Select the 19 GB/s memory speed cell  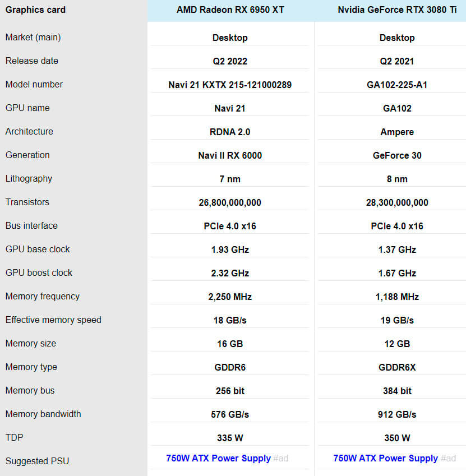click(x=397, y=320)
